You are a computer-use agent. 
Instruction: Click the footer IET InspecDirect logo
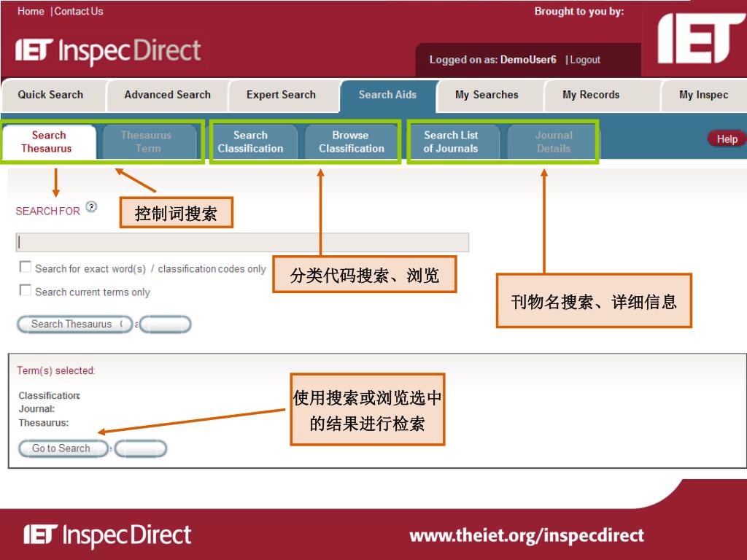(x=108, y=535)
